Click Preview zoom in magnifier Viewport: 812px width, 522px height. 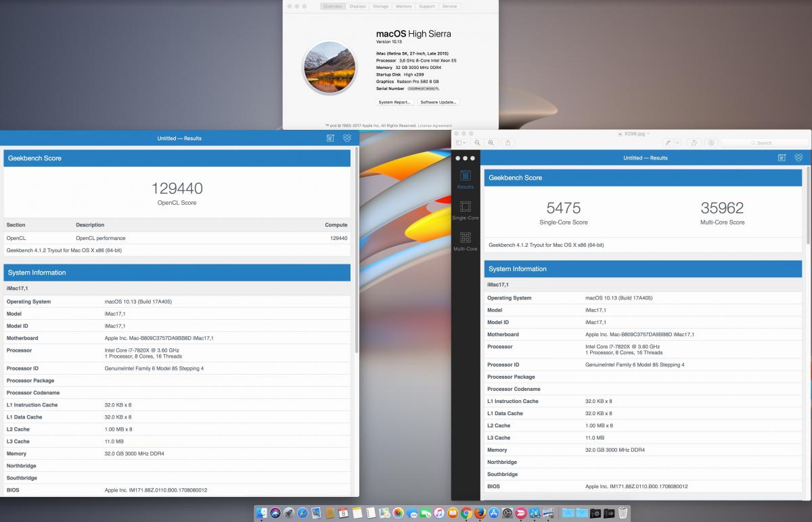coord(491,143)
